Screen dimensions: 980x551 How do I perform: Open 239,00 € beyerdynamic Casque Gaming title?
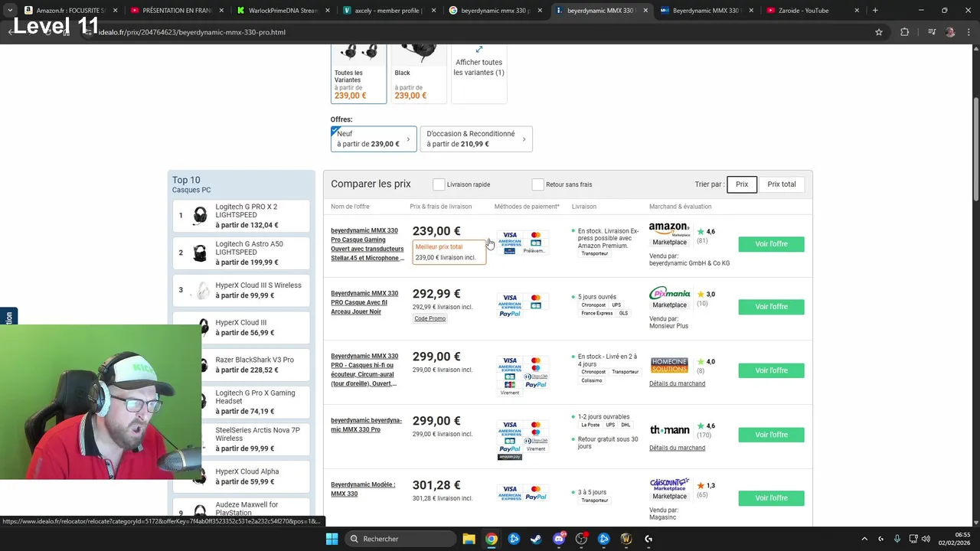(x=367, y=244)
